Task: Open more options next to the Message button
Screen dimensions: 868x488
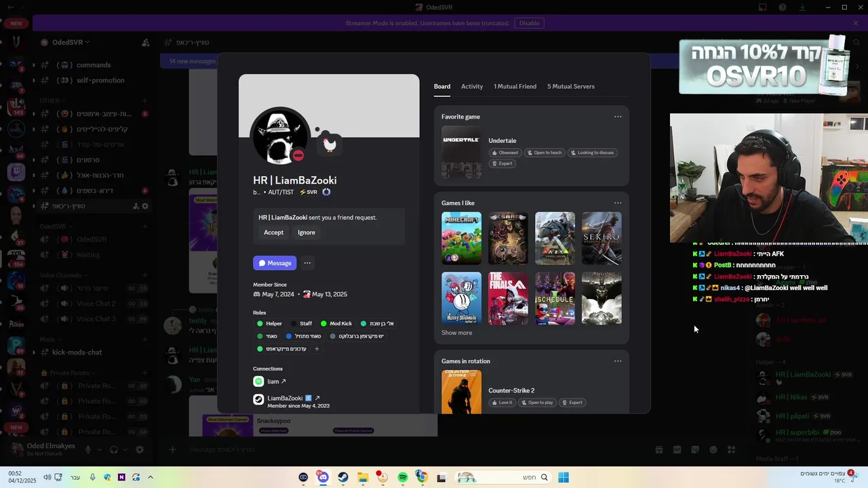Action: (x=307, y=263)
